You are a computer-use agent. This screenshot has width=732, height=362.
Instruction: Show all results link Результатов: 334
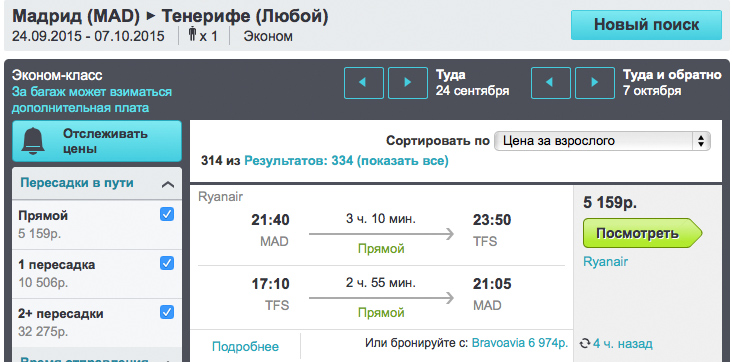click(346, 161)
